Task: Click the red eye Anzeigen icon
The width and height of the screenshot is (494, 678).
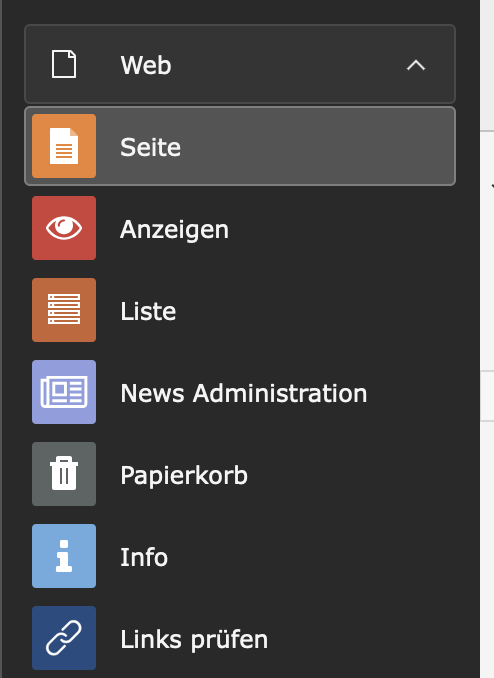Action: 64,228
